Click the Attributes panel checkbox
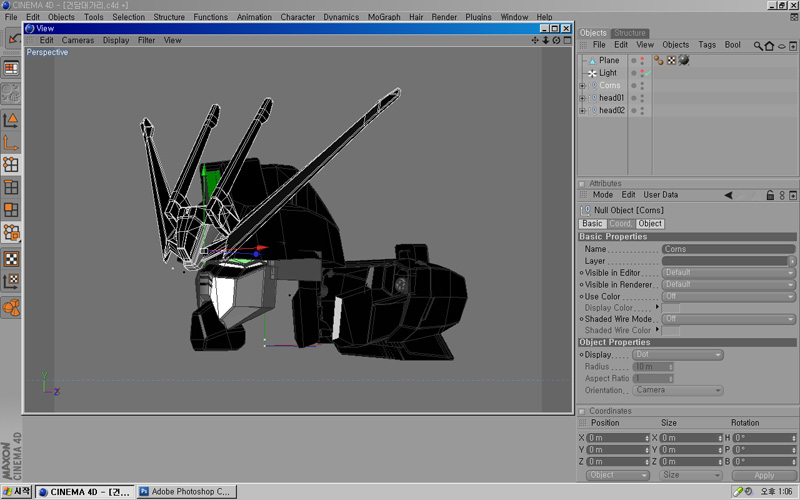This screenshot has height=500, width=800. [x=582, y=184]
